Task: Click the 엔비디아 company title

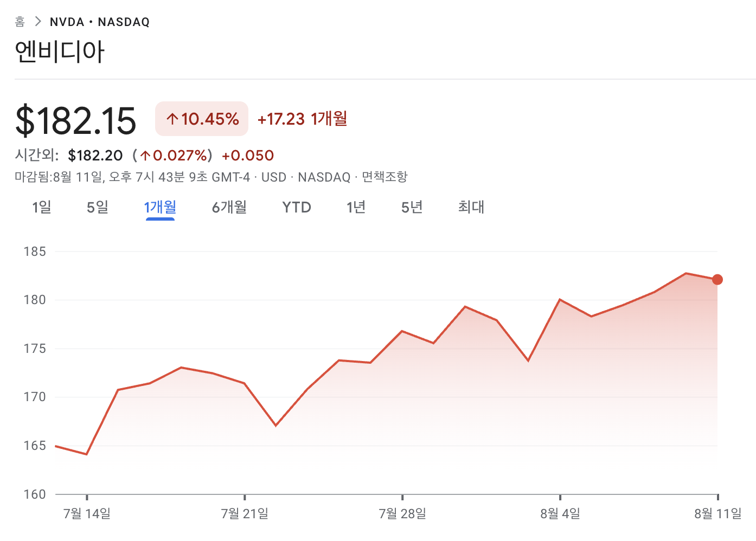Action: [60, 52]
